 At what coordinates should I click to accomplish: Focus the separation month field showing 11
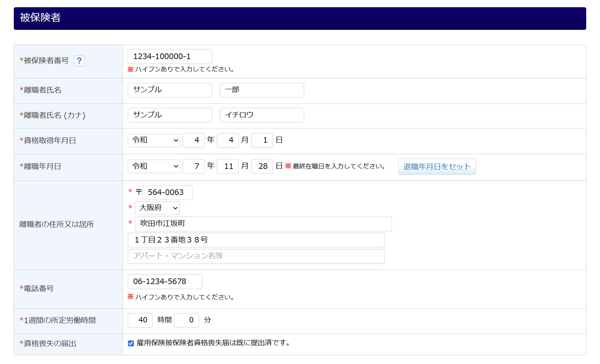point(228,166)
